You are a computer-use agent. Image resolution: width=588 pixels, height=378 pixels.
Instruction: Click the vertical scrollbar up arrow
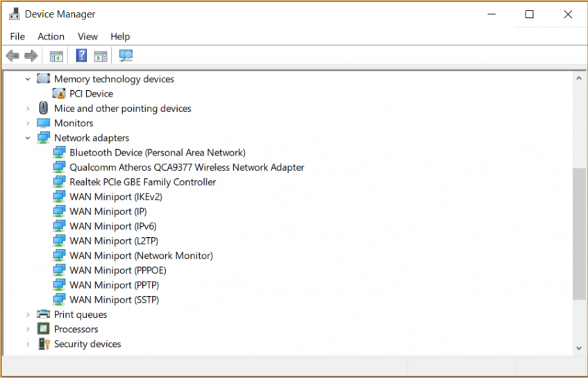[579, 78]
